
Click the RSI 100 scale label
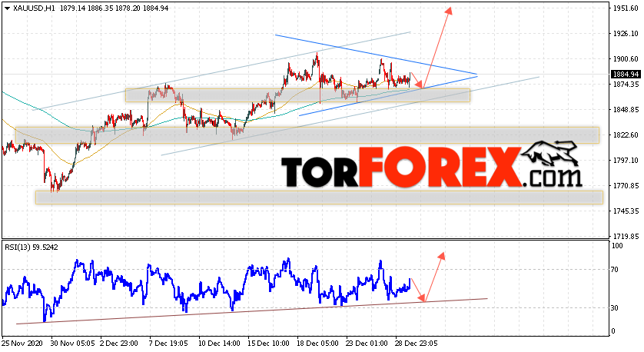pyautogui.click(x=617, y=246)
